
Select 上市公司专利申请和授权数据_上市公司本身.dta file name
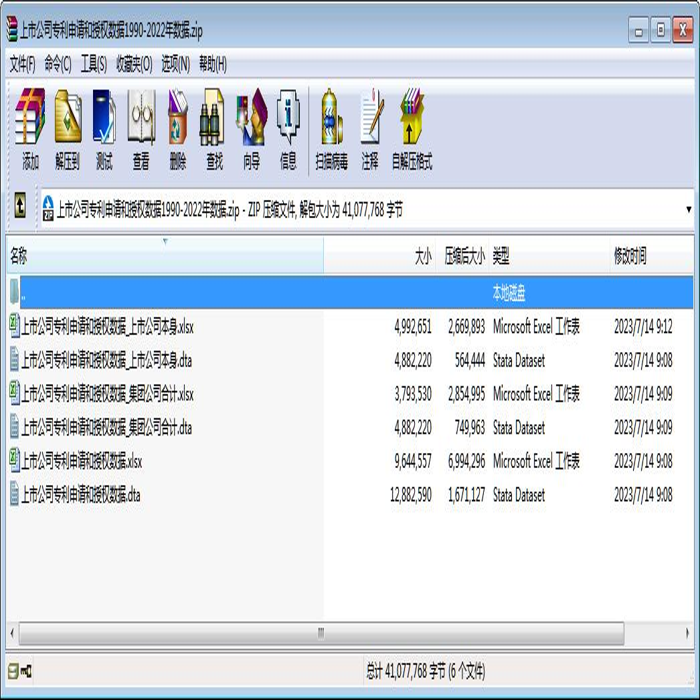click(106, 360)
